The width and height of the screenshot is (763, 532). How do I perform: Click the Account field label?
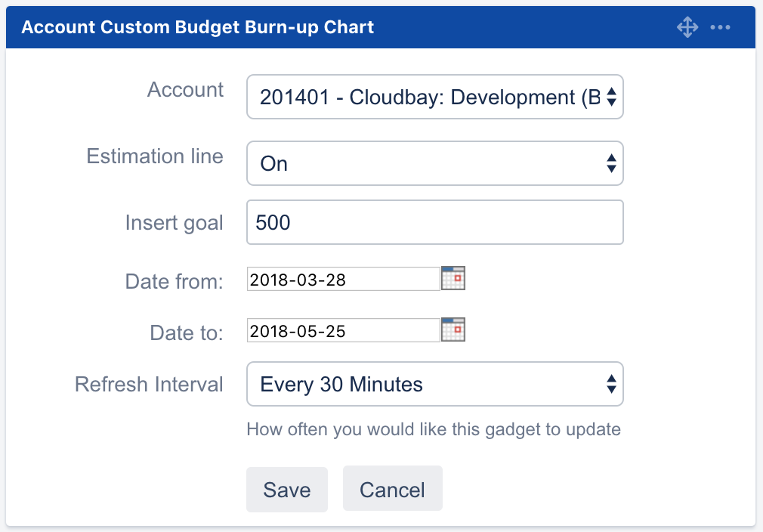pos(185,90)
